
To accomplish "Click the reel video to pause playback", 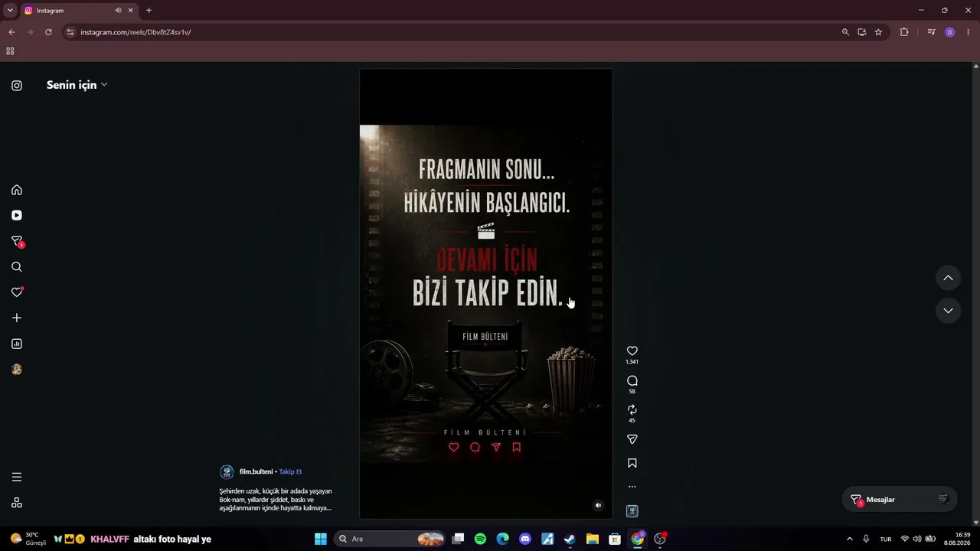I will coord(486,294).
